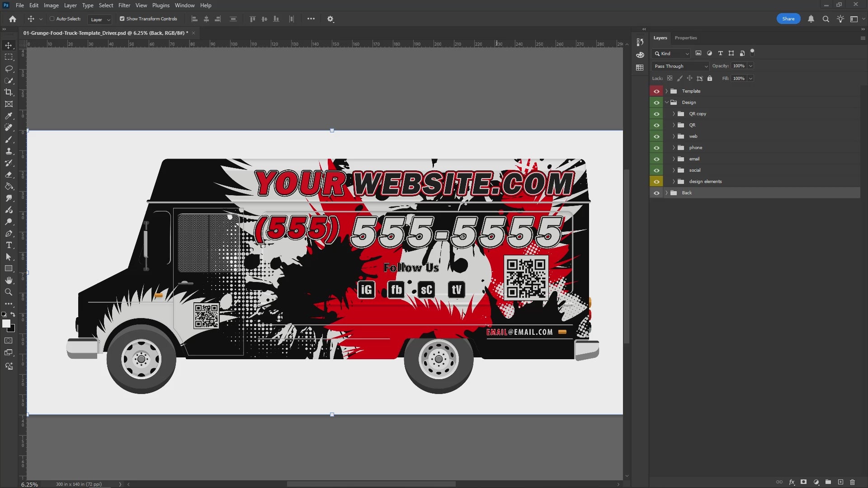
Task: Open the search icon near Share
Action: coord(826,19)
